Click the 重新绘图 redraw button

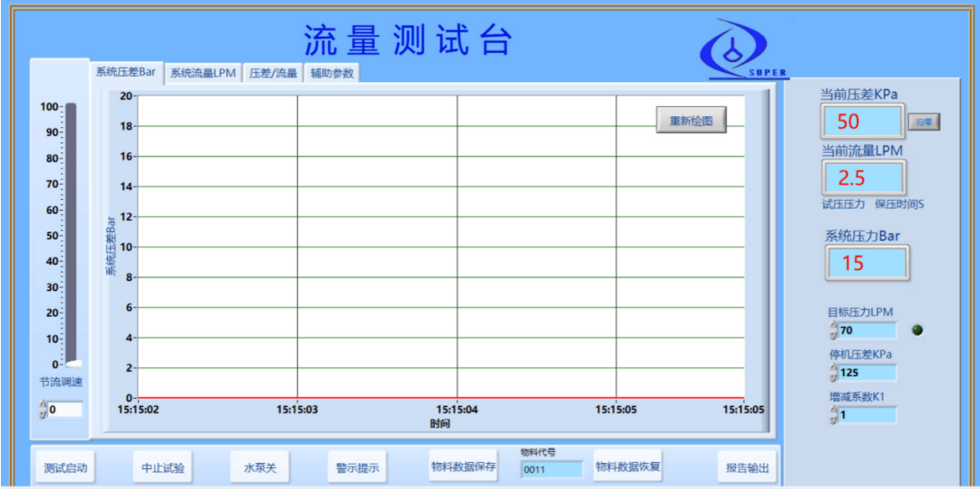(x=691, y=121)
